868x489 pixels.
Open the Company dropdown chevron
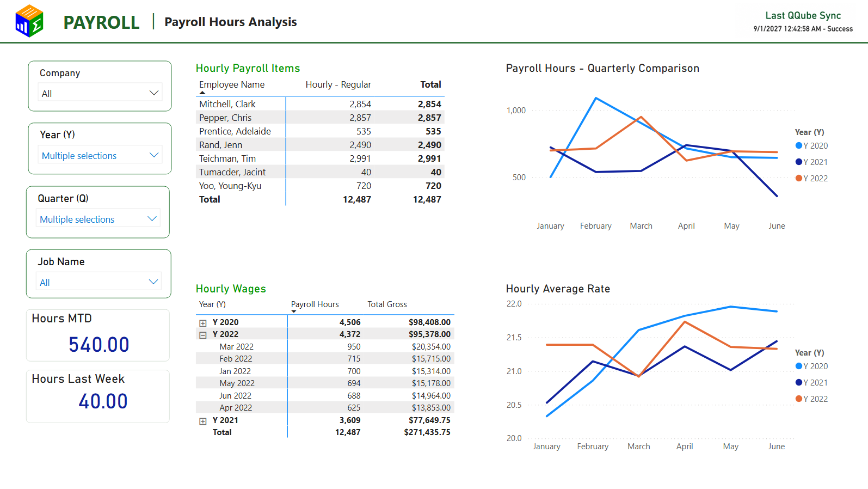tap(154, 93)
